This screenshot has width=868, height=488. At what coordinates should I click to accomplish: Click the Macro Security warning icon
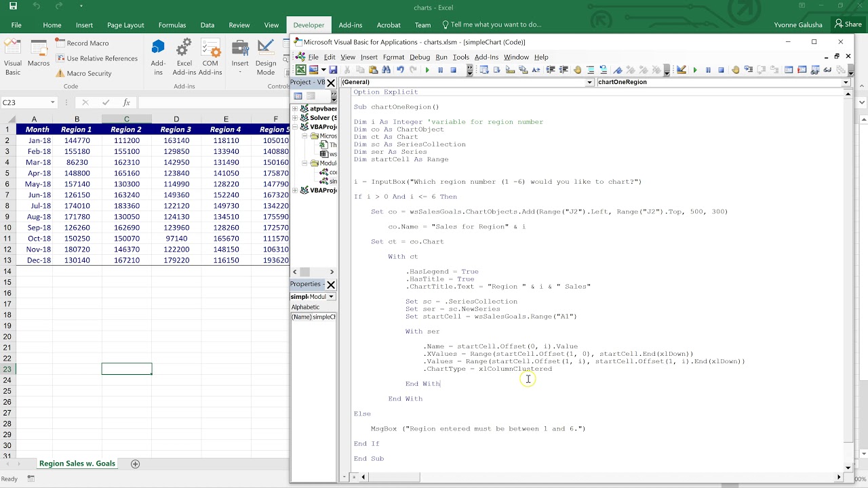point(60,73)
